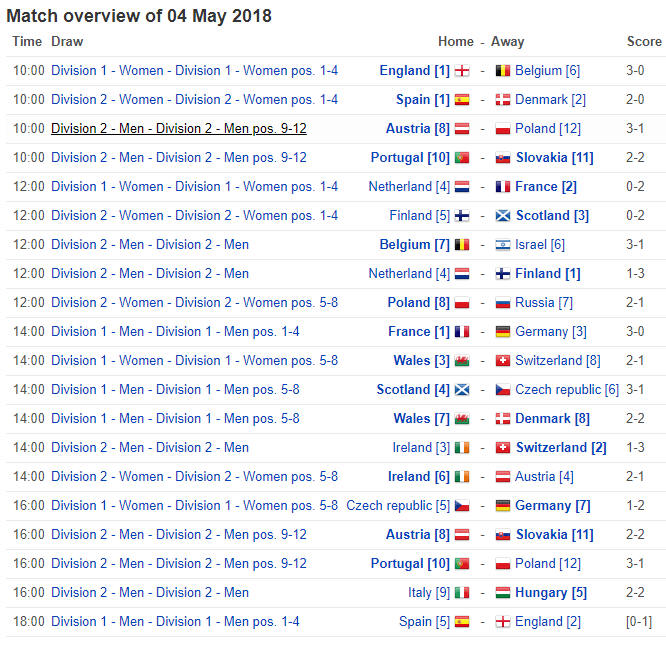Viewport: 666px width, 646px height.
Task: Click Scotland's flag in the Finland vs Scotland row
Action: [x=503, y=216]
